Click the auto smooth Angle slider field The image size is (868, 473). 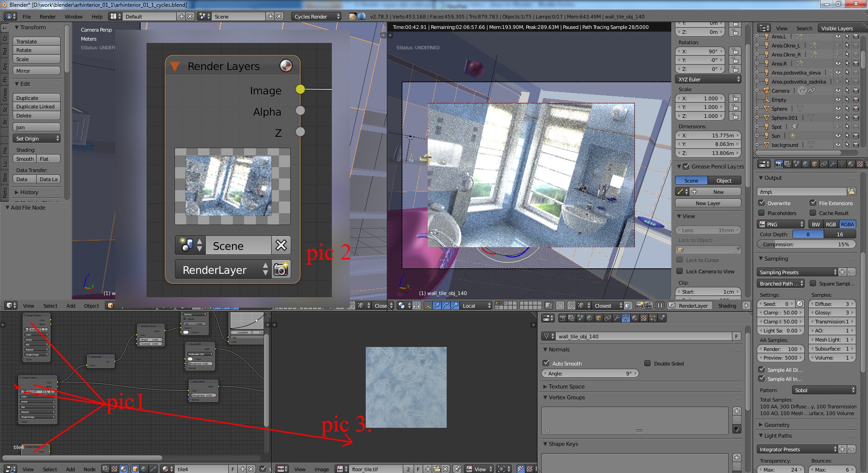pos(590,373)
